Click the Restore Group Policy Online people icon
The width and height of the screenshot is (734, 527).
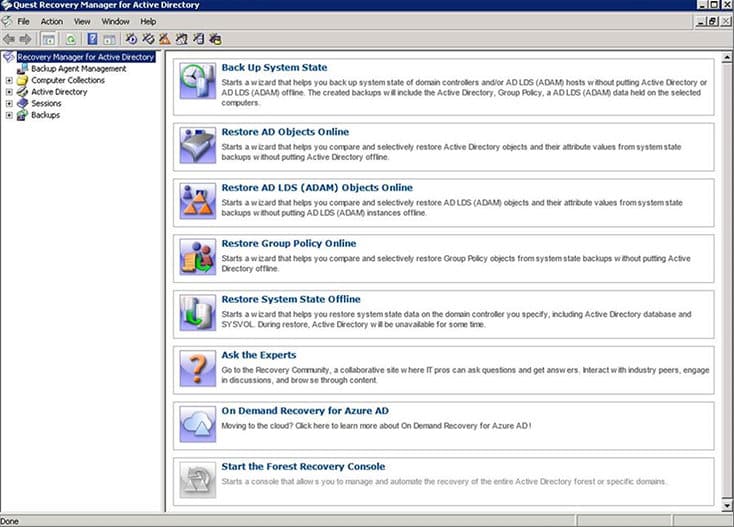(198, 257)
